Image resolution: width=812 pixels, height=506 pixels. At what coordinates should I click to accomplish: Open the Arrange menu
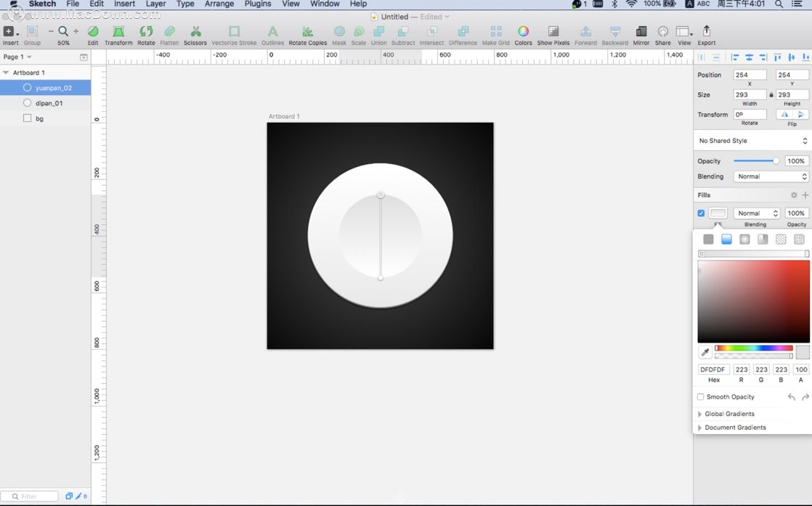pyautogui.click(x=219, y=4)
